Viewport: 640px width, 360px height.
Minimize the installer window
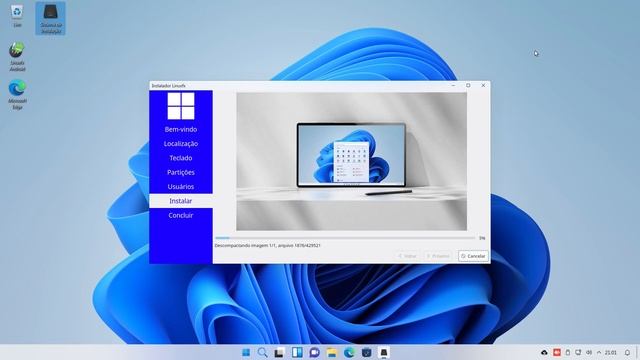pyautogui.click(x=453, y=85)
